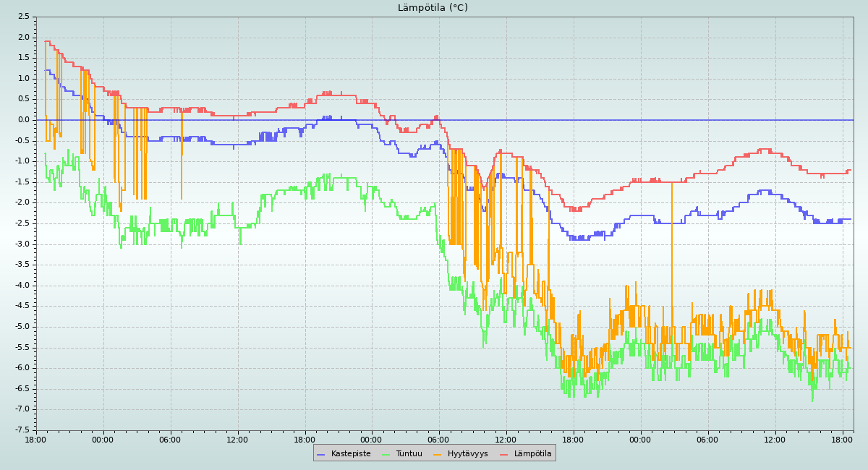Click the rightmost 18:00 time axis label

pos(843,439)
